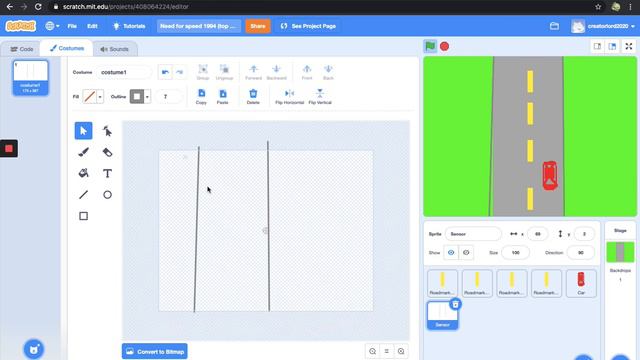The image size is (640, 360).
Task: Edit the Sprite name field
Action: (x=473, y=234)
